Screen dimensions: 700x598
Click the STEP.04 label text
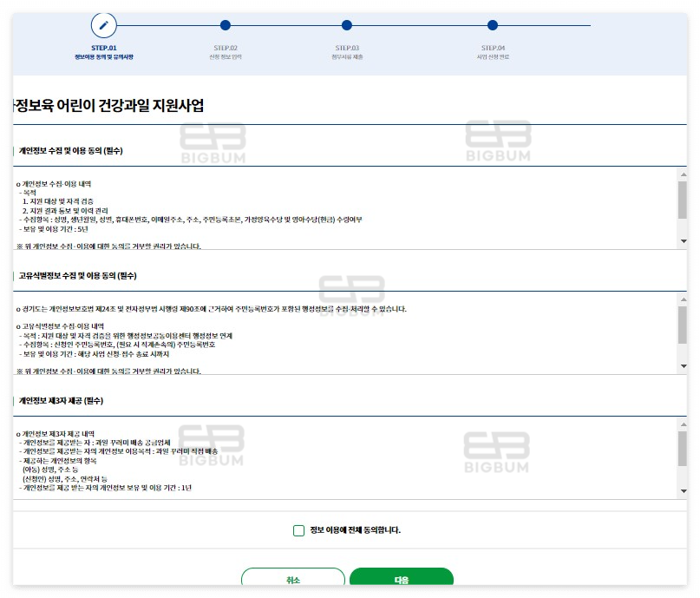493,48
